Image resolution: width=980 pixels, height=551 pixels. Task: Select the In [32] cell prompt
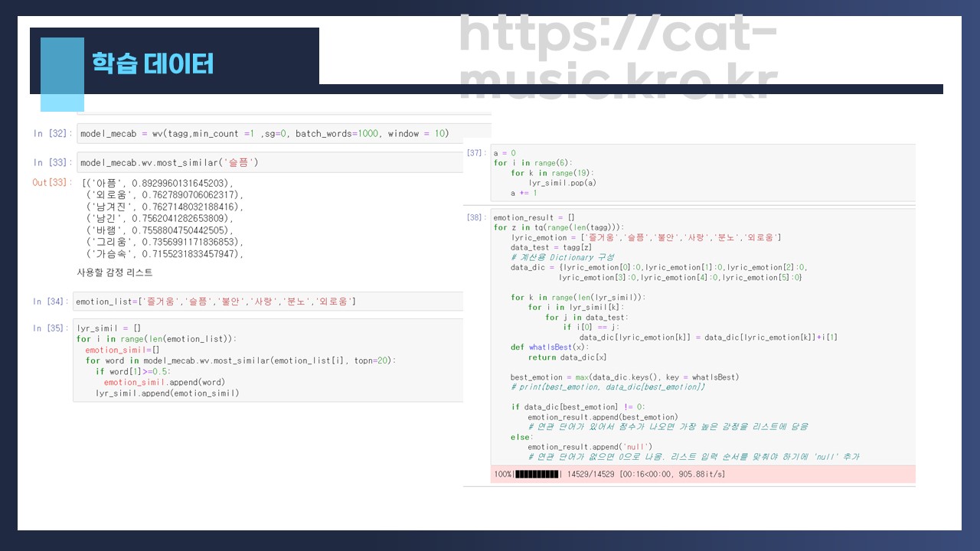(52, 134)
